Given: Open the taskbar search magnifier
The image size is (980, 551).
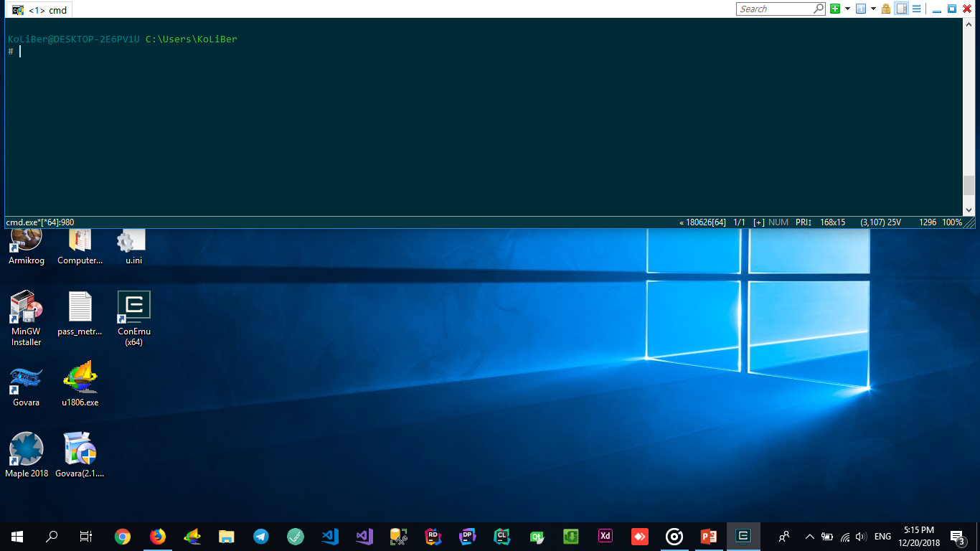Looking at the screenshot, I should coord(52,536).
